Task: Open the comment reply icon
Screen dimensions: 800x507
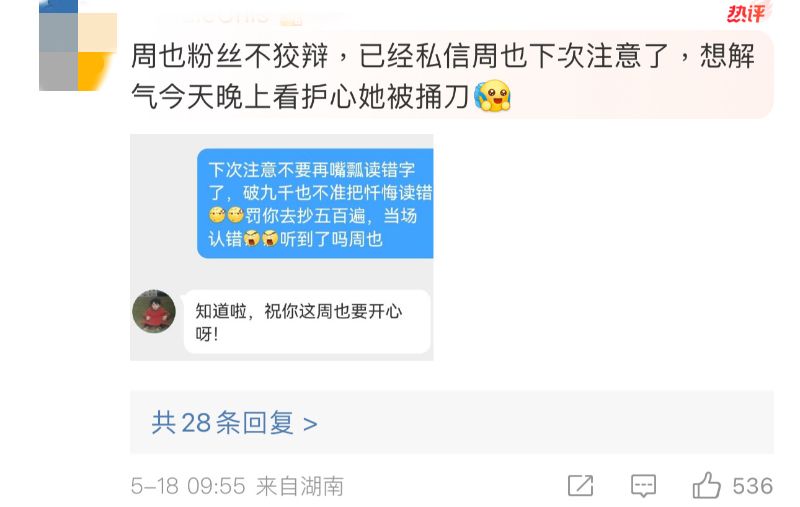Action: click(x=643, y=486)
